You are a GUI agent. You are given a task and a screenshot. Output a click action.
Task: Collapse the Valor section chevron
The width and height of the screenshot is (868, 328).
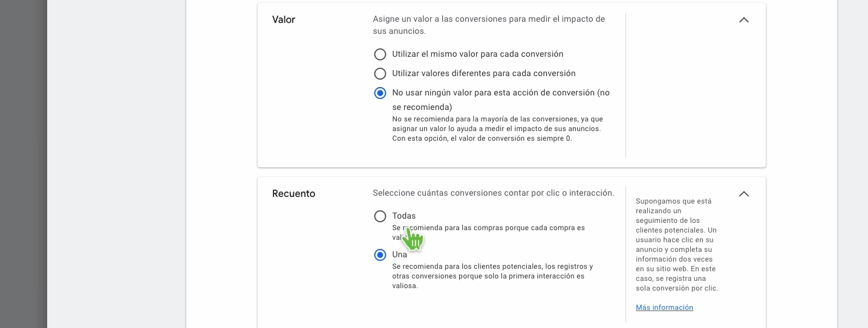(744, 20)
